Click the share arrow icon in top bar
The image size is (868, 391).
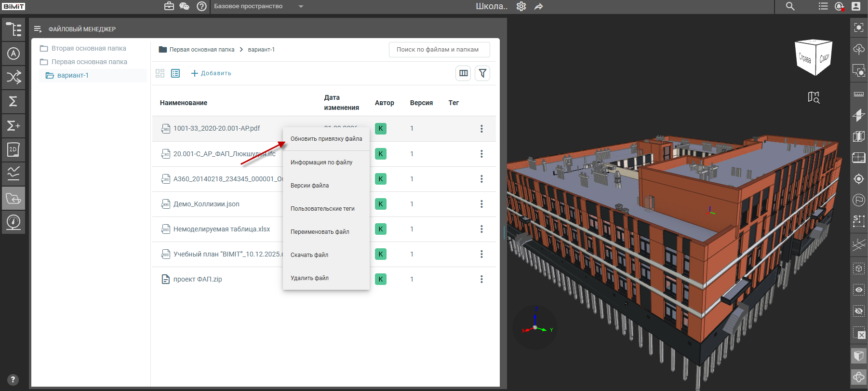click(x=539, y=6)
